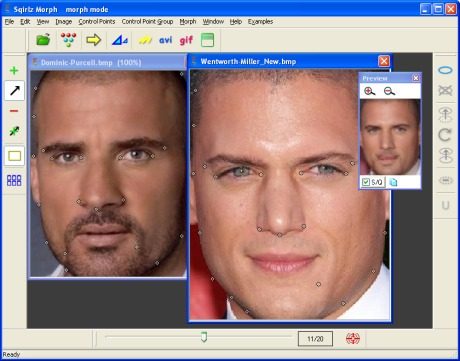The width and height of the screenshot is (460, 361).
Task: Open the View menu
Action: [43, 22]
